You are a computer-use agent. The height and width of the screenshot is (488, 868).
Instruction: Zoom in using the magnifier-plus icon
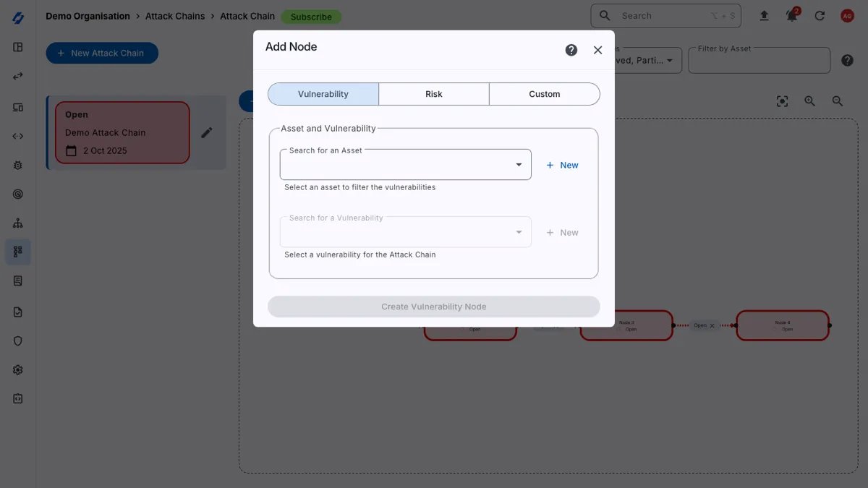809,101
